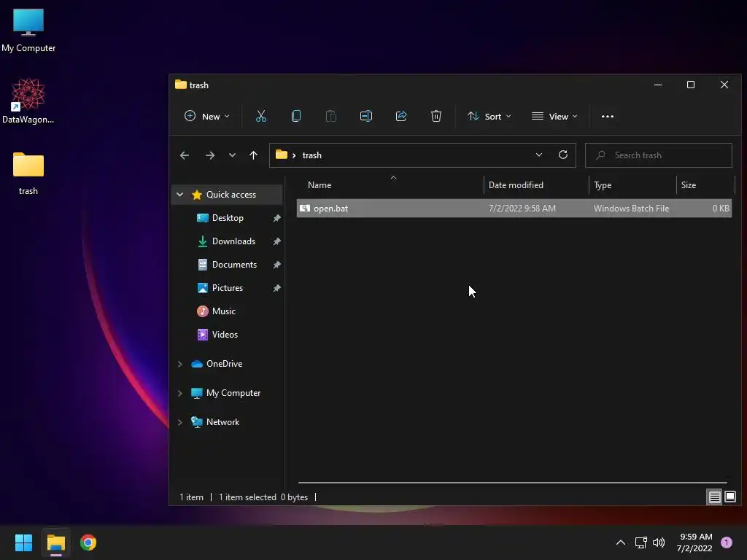Open Documents in Quick access

click(x=234, y=264)
